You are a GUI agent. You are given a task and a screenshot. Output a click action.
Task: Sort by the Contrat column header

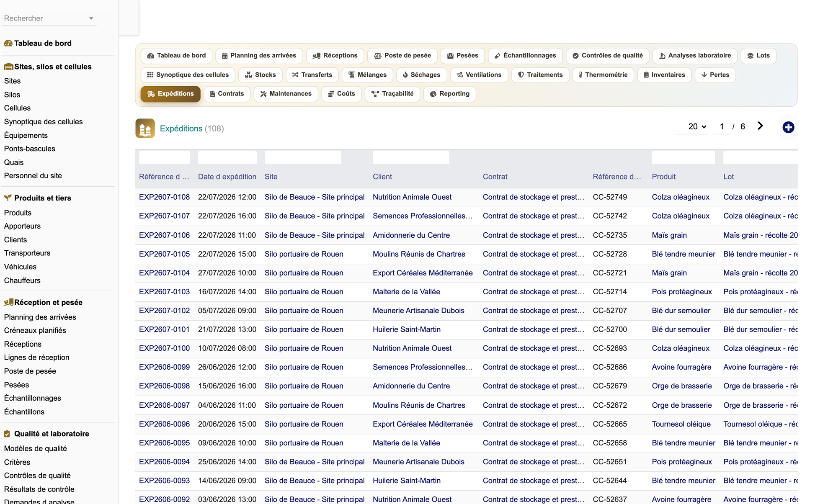(x=495, y=177)
